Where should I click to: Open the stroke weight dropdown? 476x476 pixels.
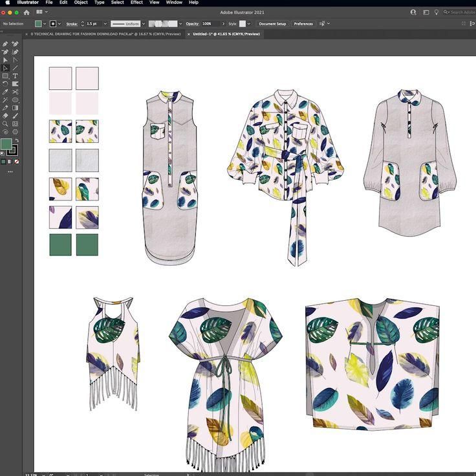point(105,24)
